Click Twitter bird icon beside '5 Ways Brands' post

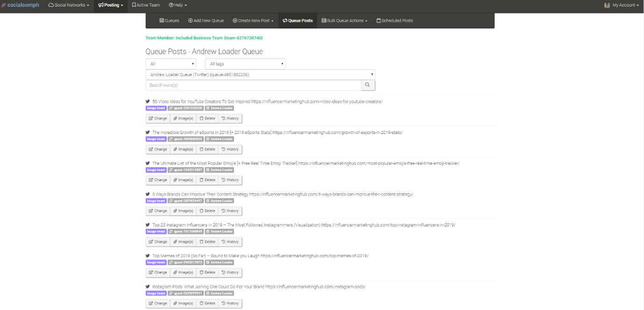[148, 194]
